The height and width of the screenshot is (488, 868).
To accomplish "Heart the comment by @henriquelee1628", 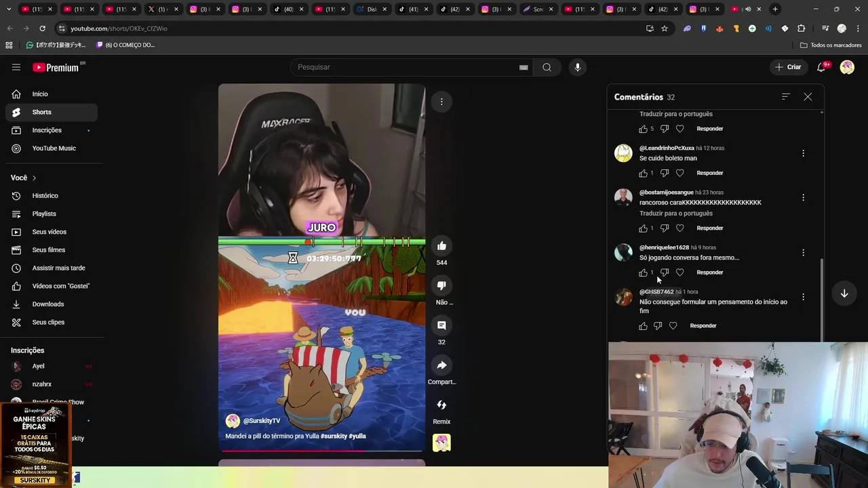I will [680, 272].
